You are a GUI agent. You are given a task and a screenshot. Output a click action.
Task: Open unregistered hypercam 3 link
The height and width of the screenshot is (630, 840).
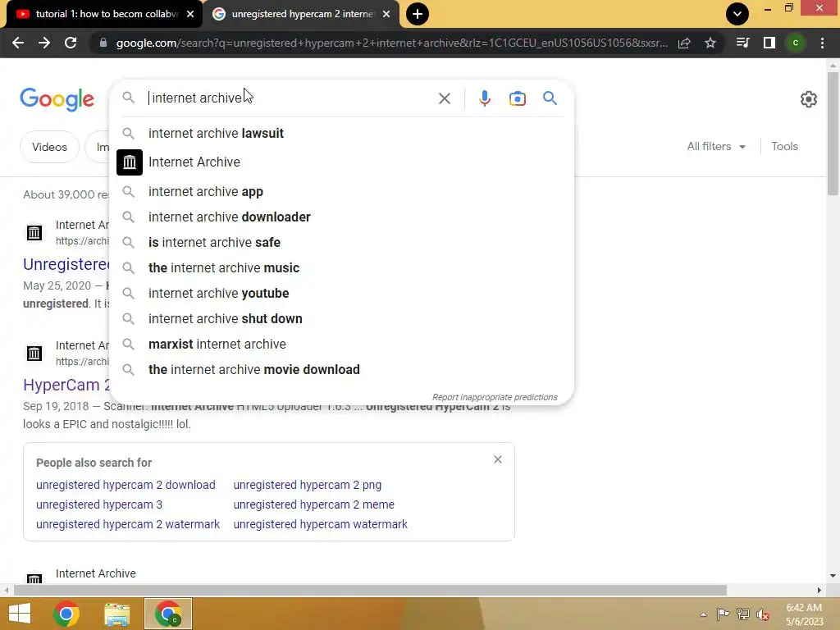point(99,504)
